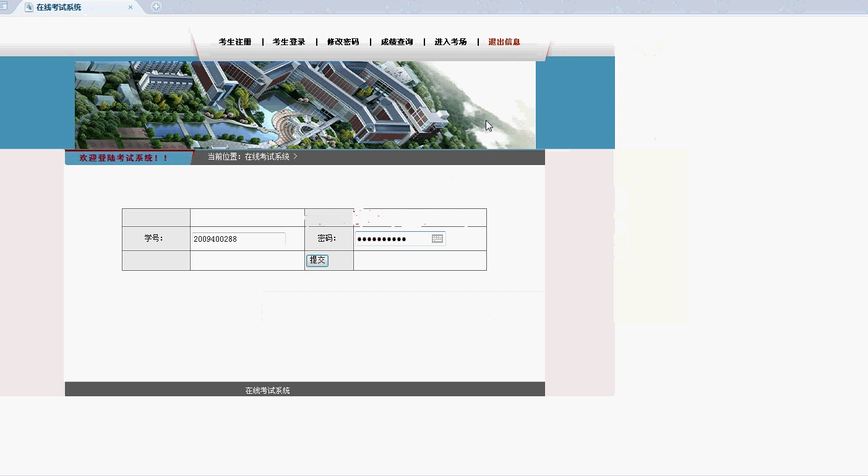
Task: Open the 考生注册 registration page
Action: coord(235,42)
